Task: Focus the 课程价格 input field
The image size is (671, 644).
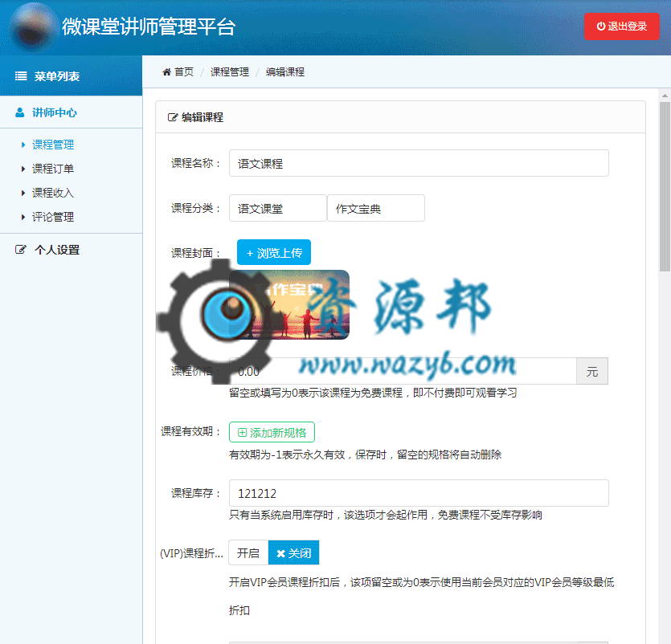Action: pos(403,371)
